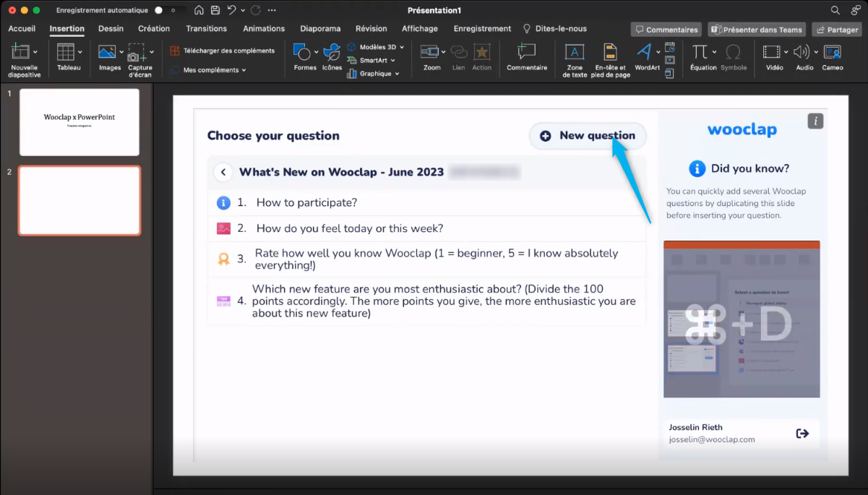
Task: Expand the Formes dropdown arrow
Action: (316, 52)
